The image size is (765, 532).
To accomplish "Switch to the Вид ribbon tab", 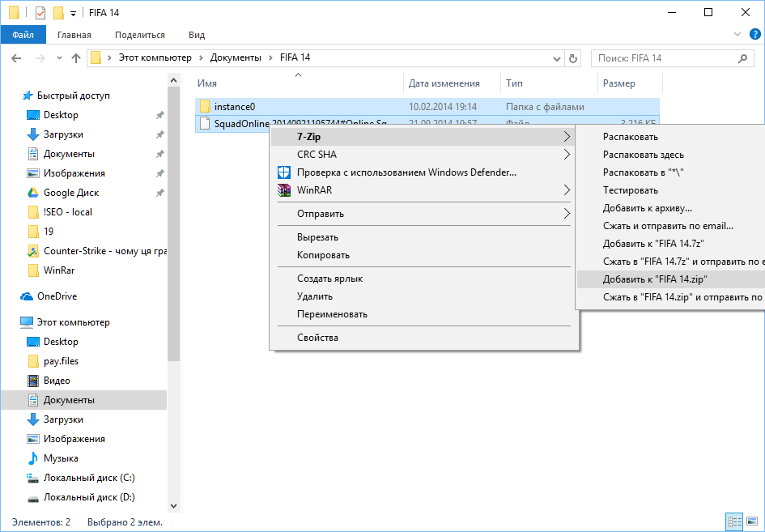I will (x=197, y=35).
